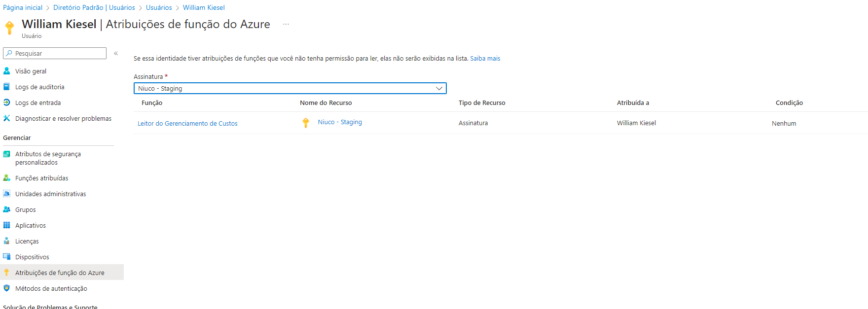The image size is (868, 309).
Task: Click the Gerenciar section heading
Action: (x=17, y=137)
